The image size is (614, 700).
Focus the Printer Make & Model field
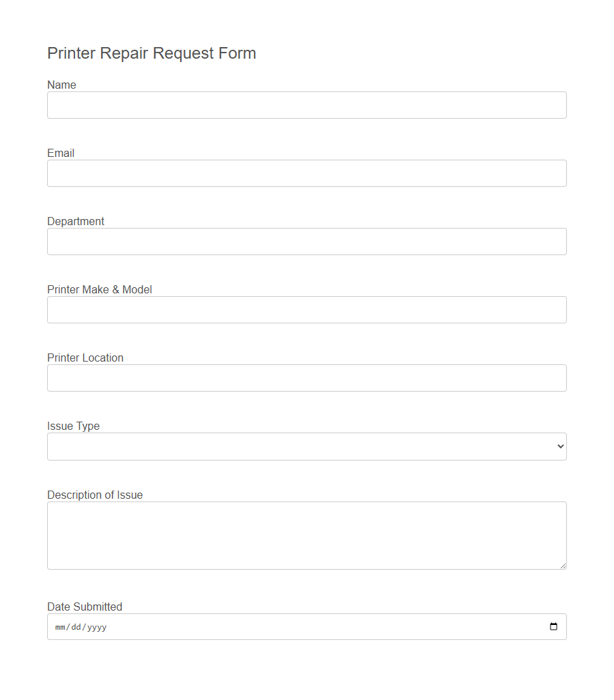click(307, 310)
